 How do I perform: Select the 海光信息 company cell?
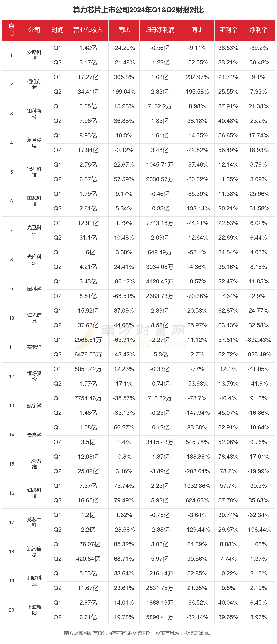coord(34,318)
